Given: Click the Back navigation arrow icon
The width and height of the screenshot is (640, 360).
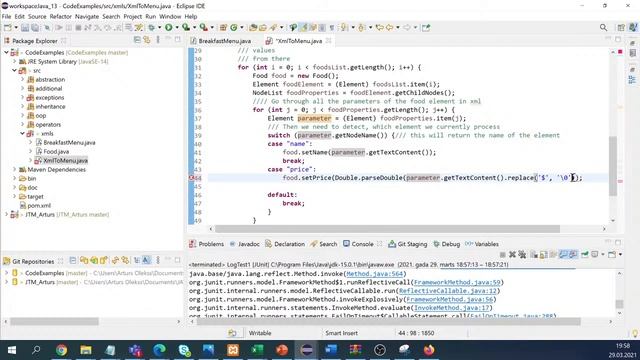Looking at the screenshot, I should [390, 27].
